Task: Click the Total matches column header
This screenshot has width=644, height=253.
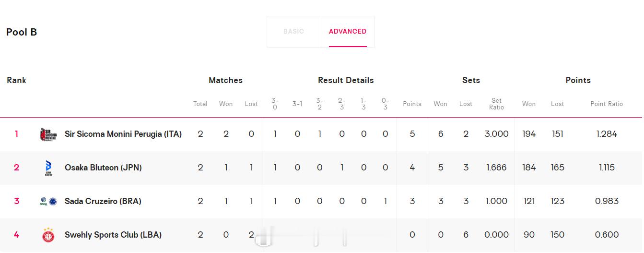Action: coord(200,104)
